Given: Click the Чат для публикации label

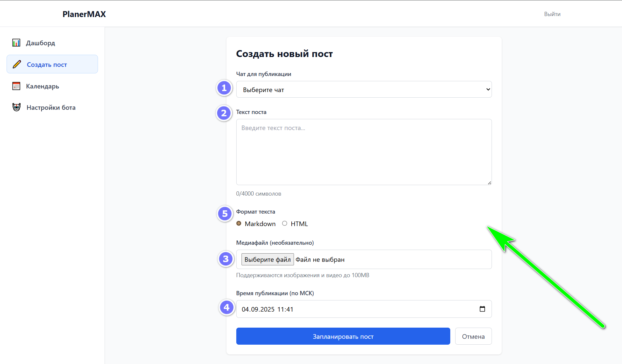Looking at the screenshot, I should pyautogui.click(x=263, y=74).
